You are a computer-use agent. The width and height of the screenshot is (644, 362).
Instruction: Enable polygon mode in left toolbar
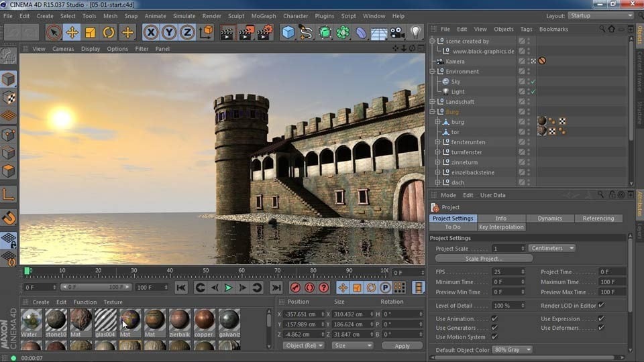point(8,172)
